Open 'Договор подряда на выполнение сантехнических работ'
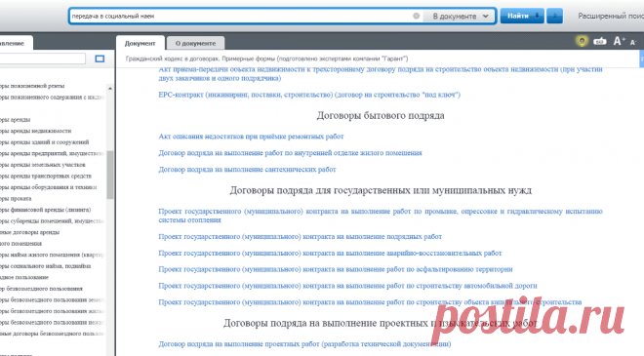Screen dimensions: 644x356 click(x=247, y=169)
